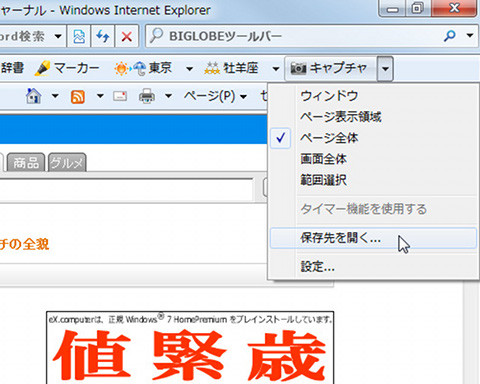Click the printer icon
Image resolution: width=480 pixels, height=384 pixels.
(147, 96)
